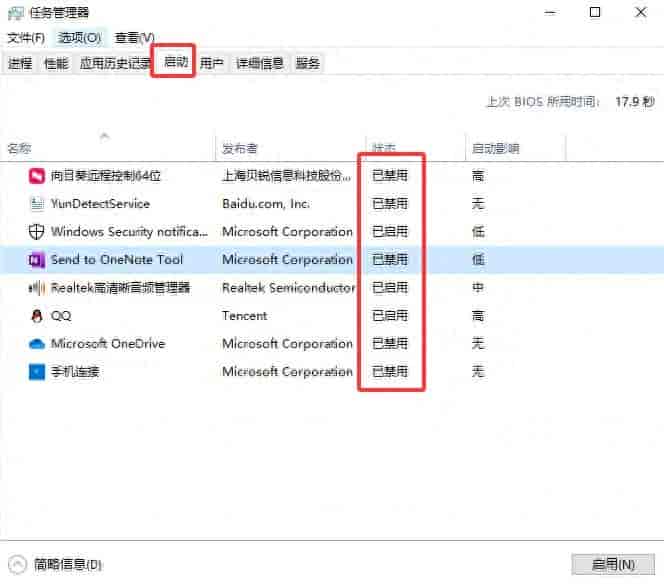
Task: Click the 启用(N) button
Action: coord(613,564)
